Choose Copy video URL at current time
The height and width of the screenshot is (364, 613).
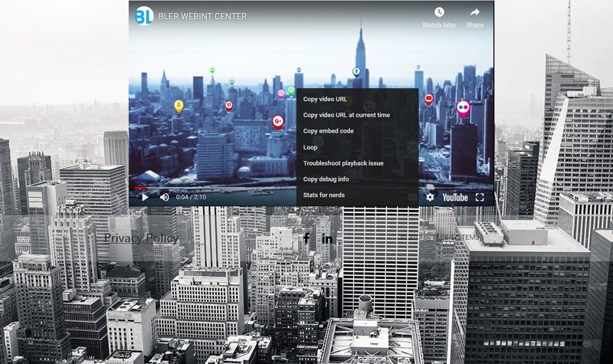(x=346, y=115)
